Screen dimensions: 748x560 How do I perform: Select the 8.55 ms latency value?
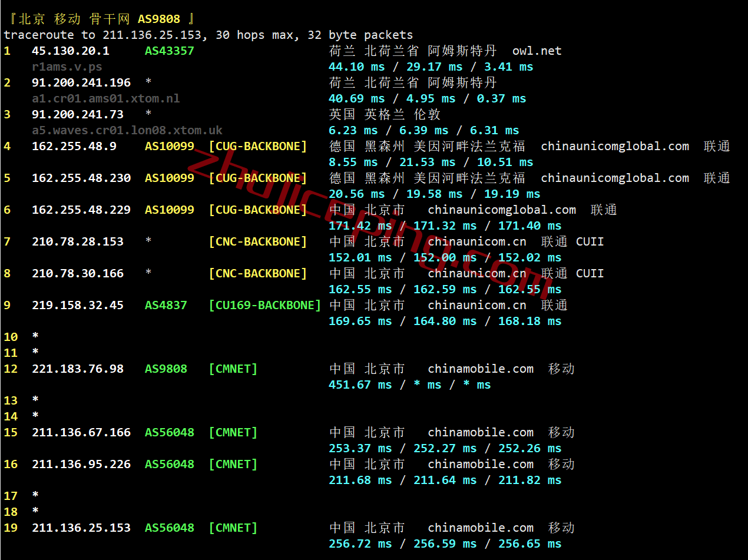(353, 162)
